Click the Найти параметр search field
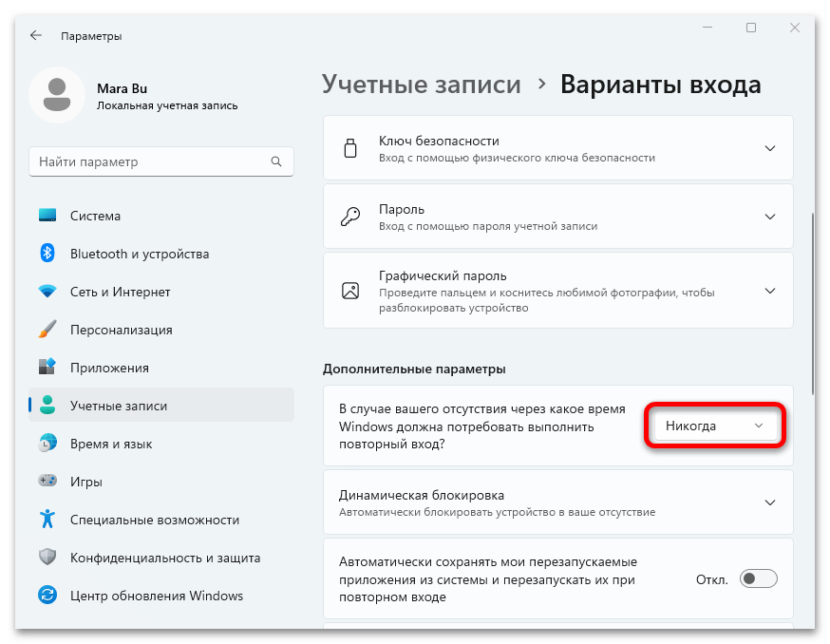This screenshot has width=830, height=644. coord(160,161)
